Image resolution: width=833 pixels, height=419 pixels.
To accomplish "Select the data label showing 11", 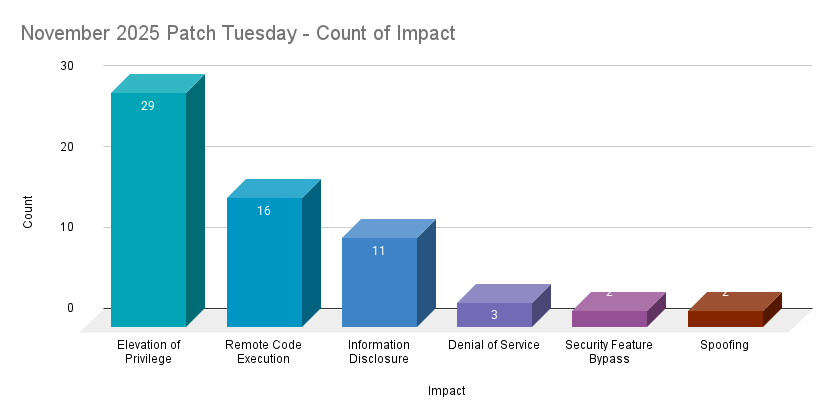I will click(379, 251).
